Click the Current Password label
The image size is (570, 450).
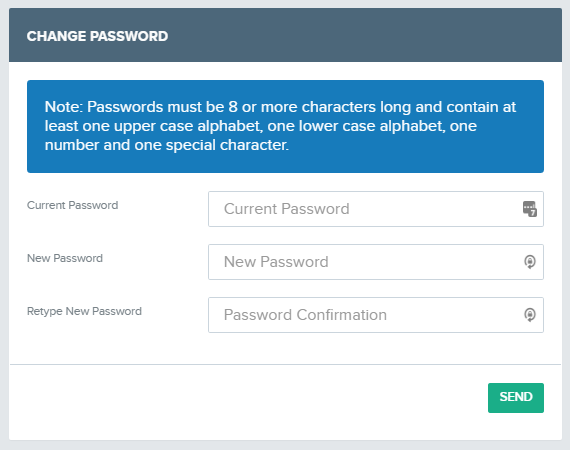pyautogui.click(x=73, y=205)
